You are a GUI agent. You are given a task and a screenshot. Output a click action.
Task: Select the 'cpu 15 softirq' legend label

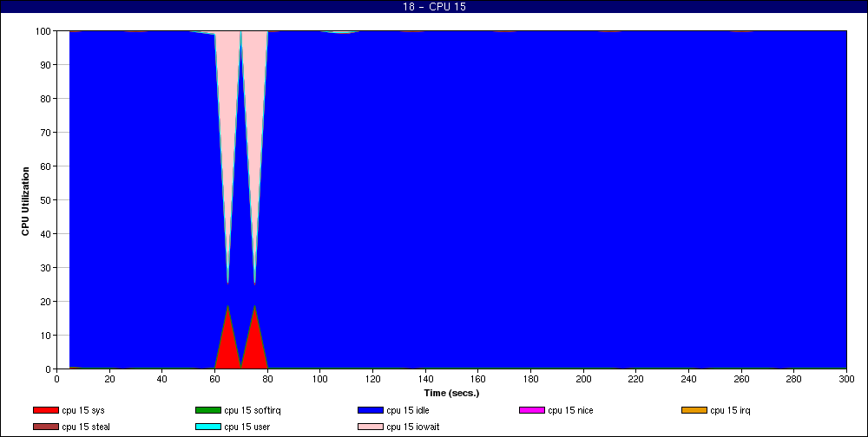253,410
